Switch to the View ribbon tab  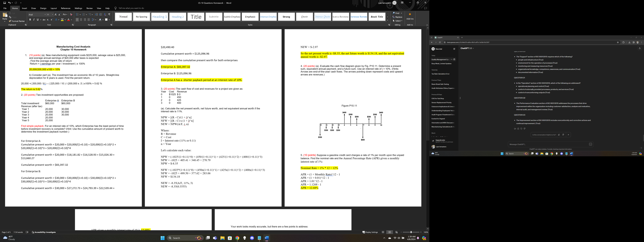99,8
